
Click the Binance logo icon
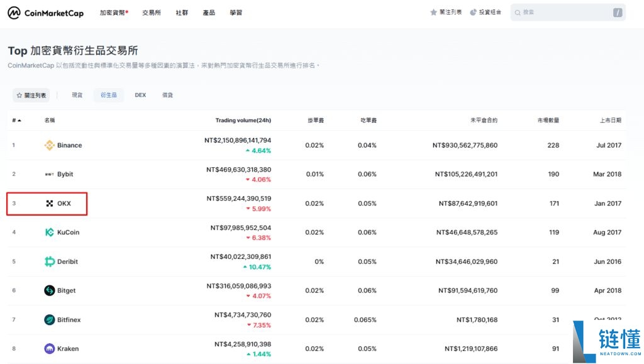[49, 145]
